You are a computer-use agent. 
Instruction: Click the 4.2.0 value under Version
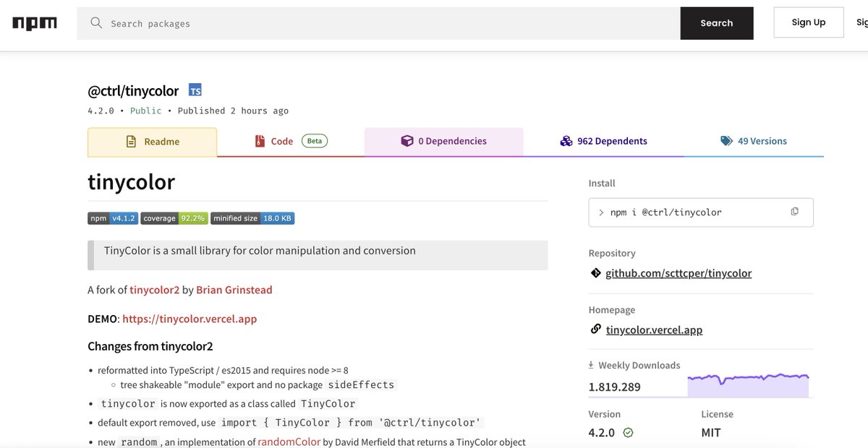tap(602, 433)
